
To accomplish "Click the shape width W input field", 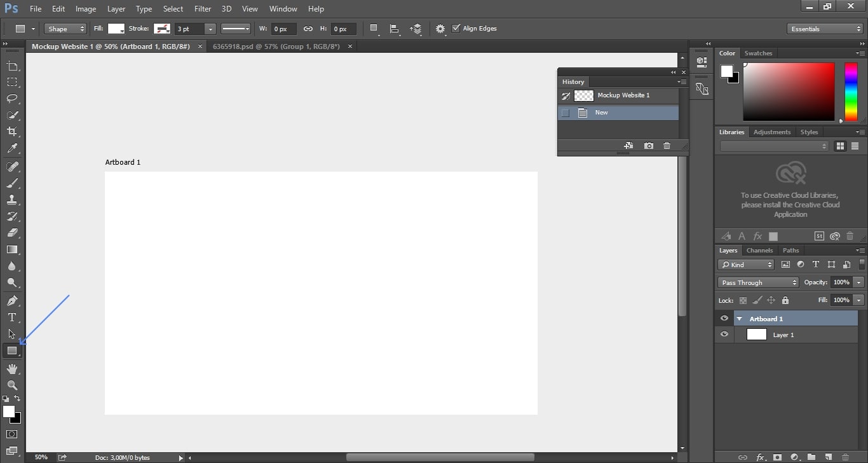I will click(283, 29).
